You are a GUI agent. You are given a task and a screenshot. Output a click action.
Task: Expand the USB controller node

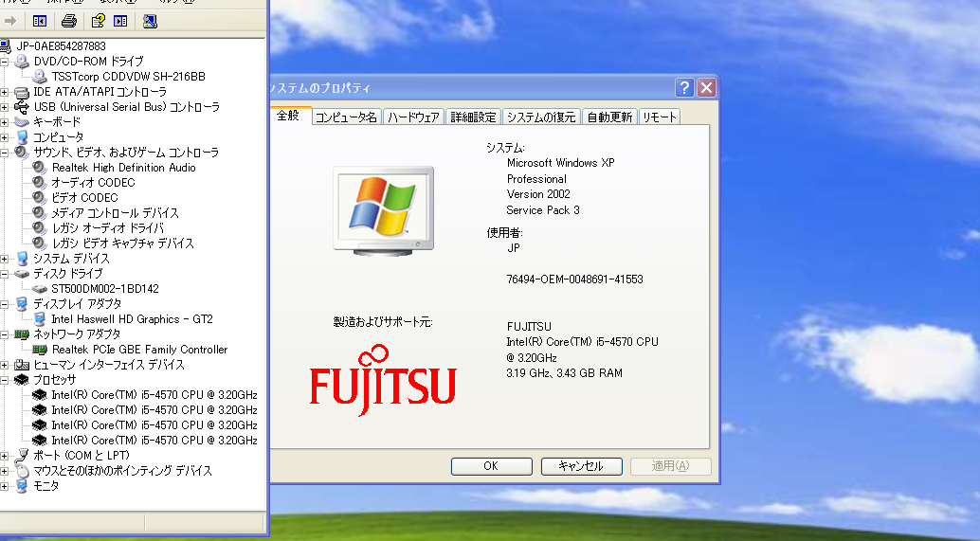click(5, 107)
